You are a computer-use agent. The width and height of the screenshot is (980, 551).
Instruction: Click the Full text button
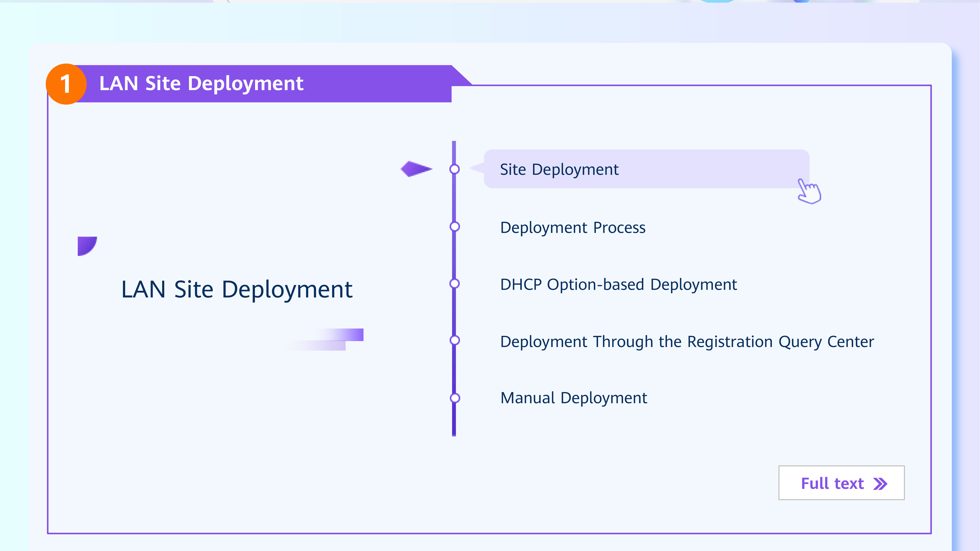pyautogui.click(x=841, y=482)
